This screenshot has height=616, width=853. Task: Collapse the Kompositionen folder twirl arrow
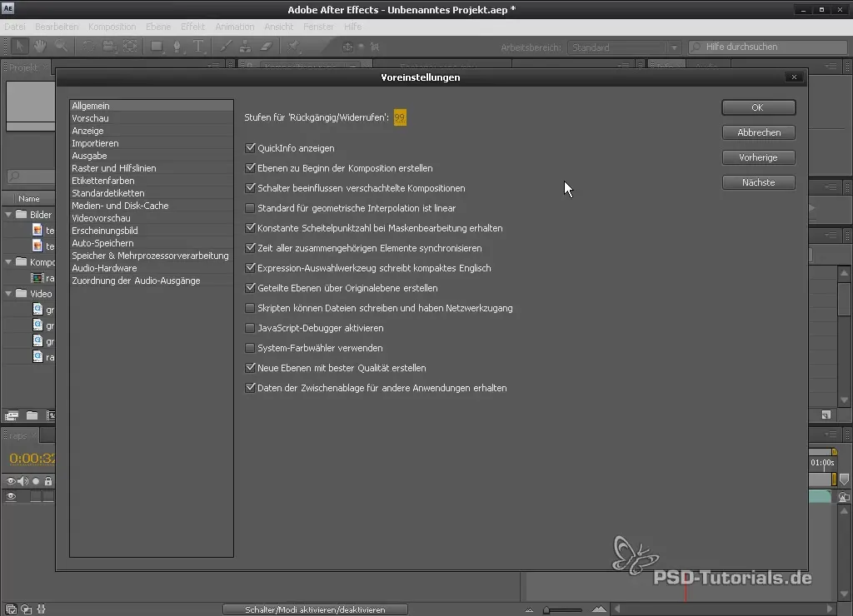tap(8, 262)
